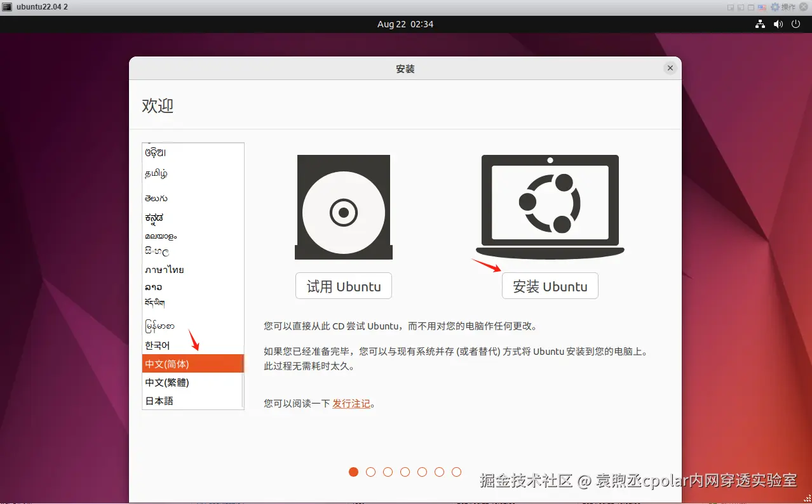812x504 pixels.
Task: Select မြန်မာစာ in the language list
Action: coord(193,326)
